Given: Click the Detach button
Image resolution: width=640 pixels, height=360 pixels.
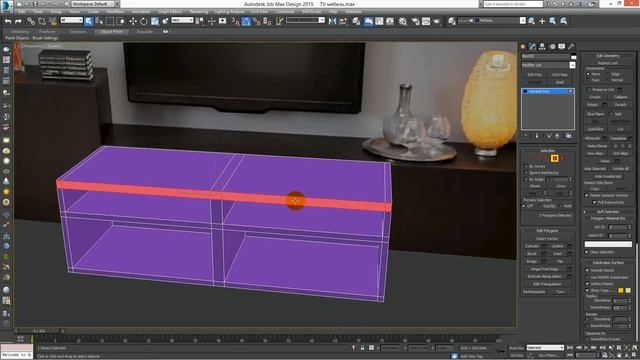Looking at the screenshot, I should (620, 105).
